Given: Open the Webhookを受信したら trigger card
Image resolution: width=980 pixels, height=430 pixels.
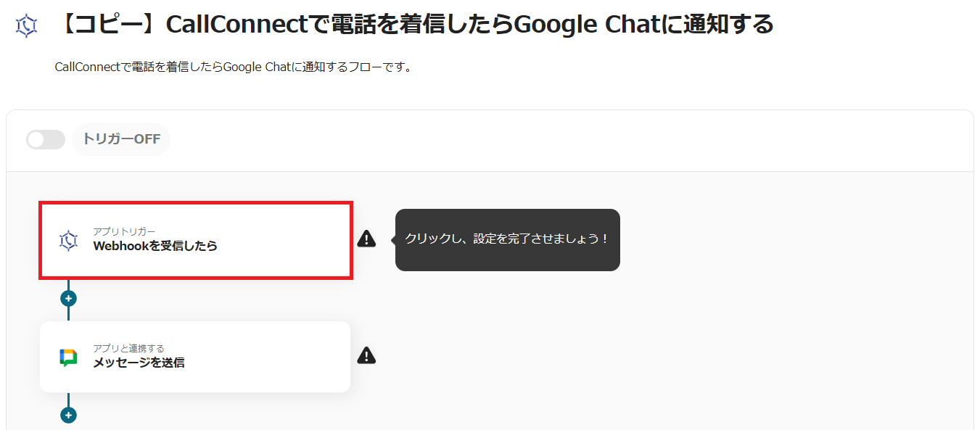Looking at the screenshot, I should click(x=196, y=241).
